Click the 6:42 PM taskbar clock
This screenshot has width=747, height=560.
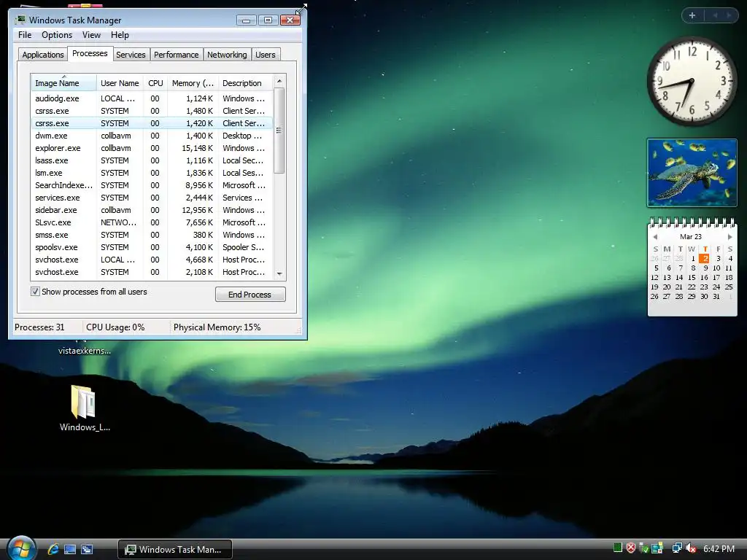pyautogui.click(x=719, y=549)
